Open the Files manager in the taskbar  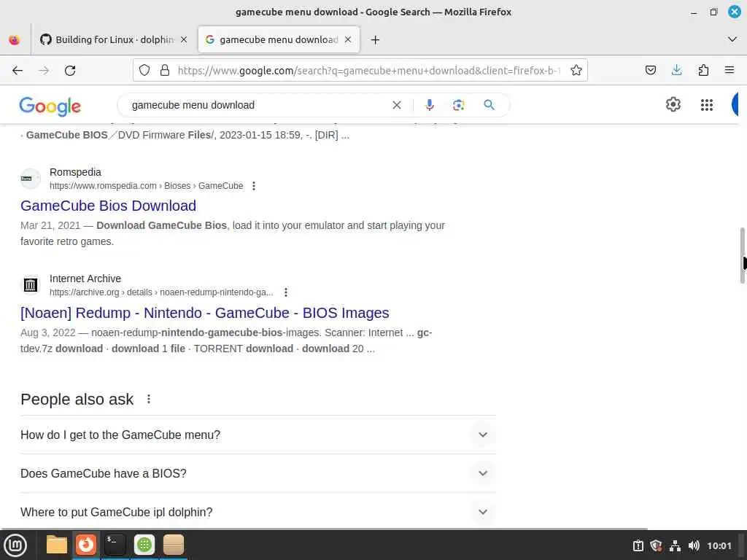pos(57,545)
